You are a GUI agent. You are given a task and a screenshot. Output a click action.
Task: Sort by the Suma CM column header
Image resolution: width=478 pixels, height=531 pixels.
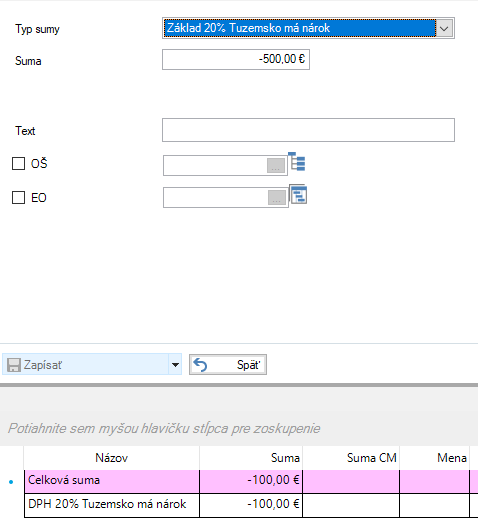tap(351, 458)
